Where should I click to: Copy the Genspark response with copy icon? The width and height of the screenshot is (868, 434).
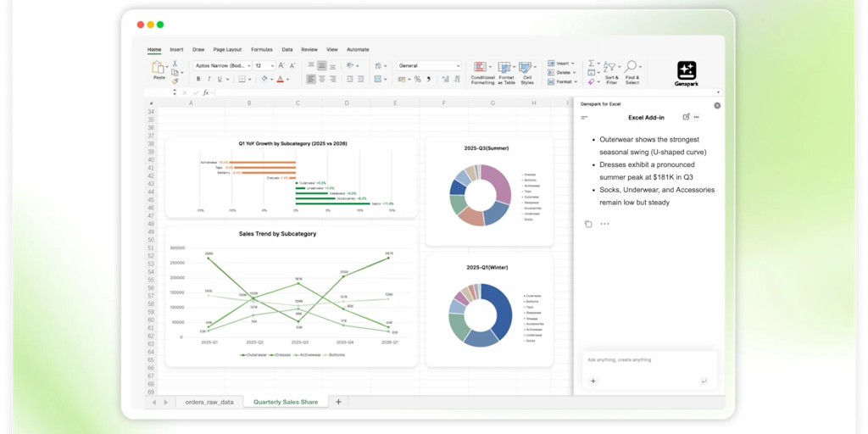[x=588, y=224]
